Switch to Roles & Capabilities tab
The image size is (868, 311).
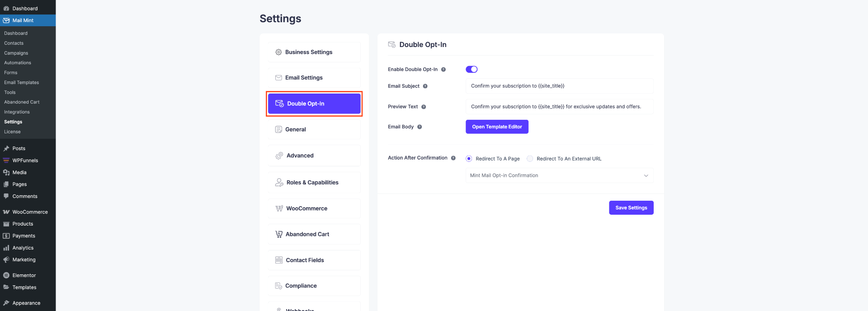(314, 183)
